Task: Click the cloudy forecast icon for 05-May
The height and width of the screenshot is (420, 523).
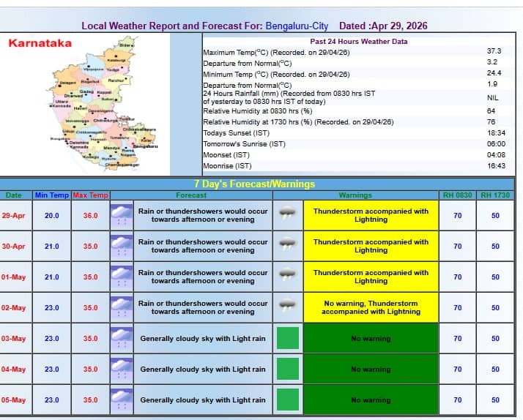Action: (x=121, y=400)
